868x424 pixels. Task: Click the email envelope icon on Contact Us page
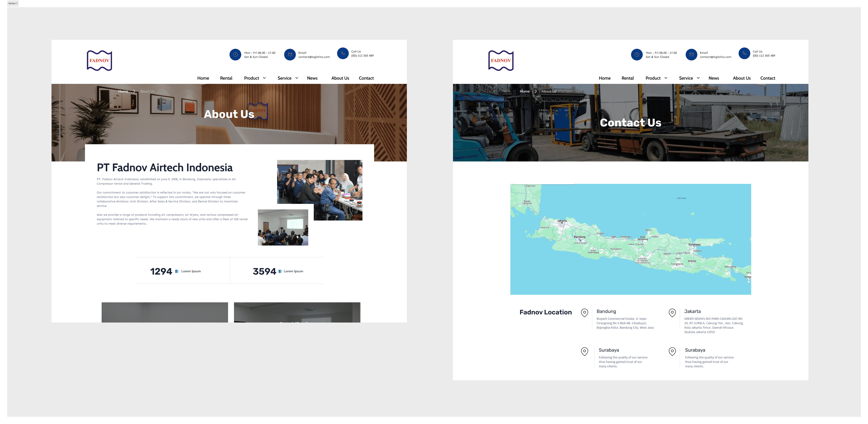pyautogui.click(x=691, y=55)
